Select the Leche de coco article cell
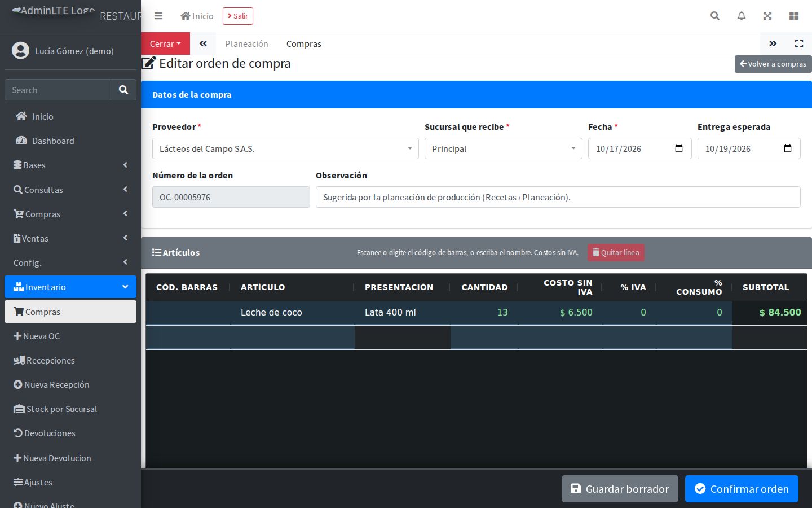812x508 pixels. tap(292, 312)
